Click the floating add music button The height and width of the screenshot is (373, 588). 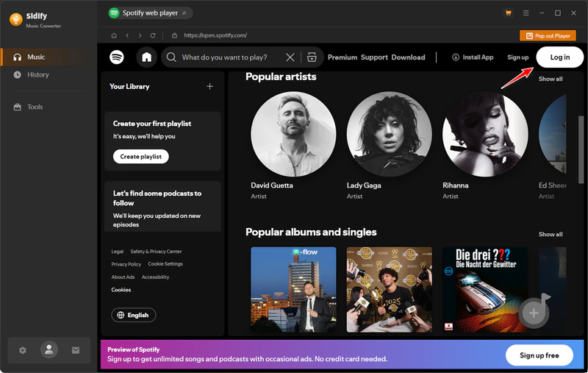(x=534, y=313)
